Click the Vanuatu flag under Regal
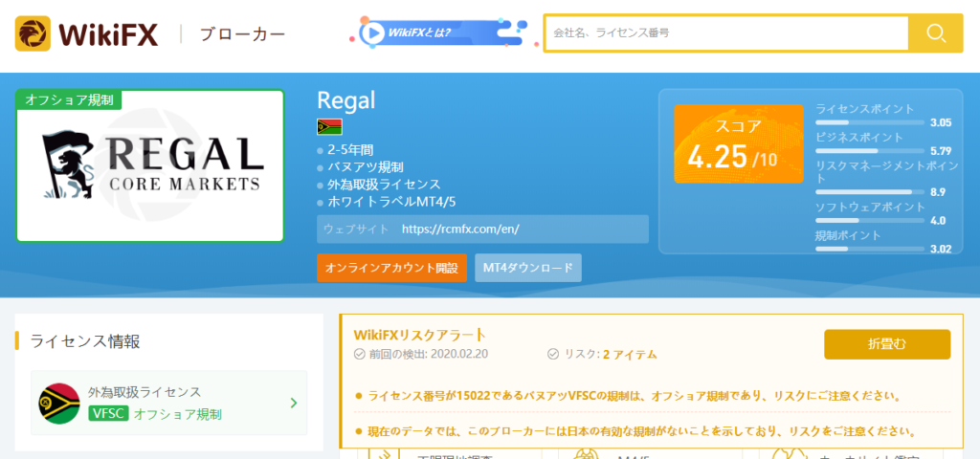This screenshot has width=980, height=459. [x=329, y=126]
